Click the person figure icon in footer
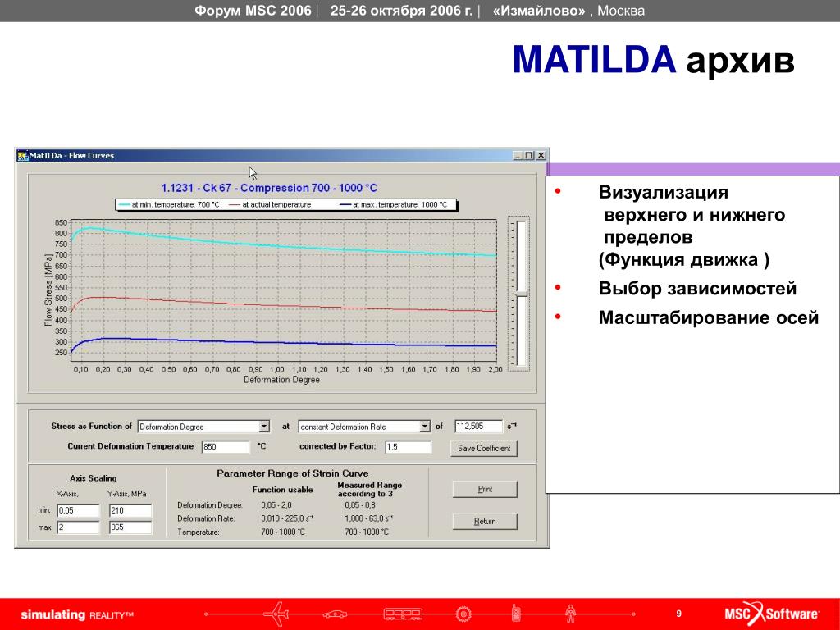This screenshot has width=840, height=630. coord(571,614)
